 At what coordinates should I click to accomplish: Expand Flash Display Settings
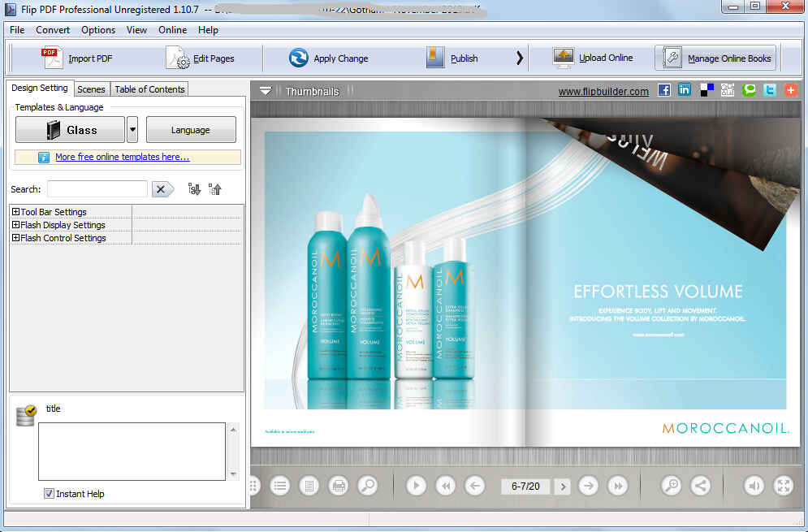[16, 225]
